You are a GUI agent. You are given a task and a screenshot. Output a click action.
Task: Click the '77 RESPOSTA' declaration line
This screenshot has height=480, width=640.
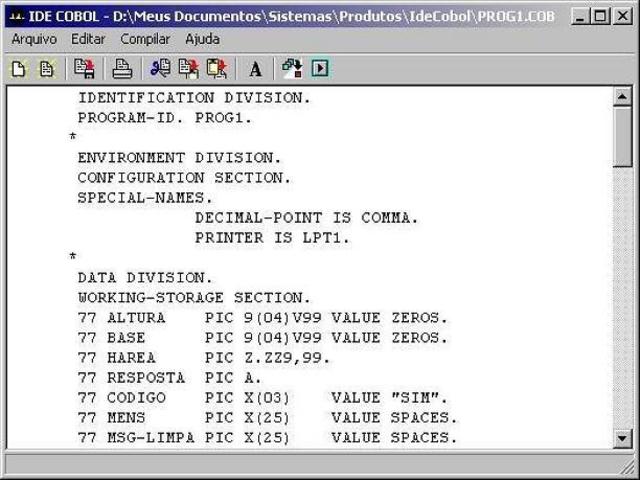(170, 378)
